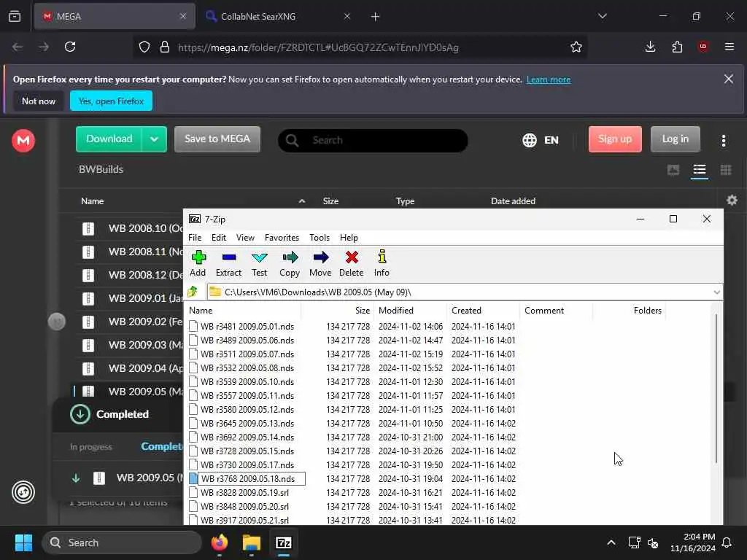Click the 7-Zip taskbar icon
The image size is (747, 560).
point(284,542)
